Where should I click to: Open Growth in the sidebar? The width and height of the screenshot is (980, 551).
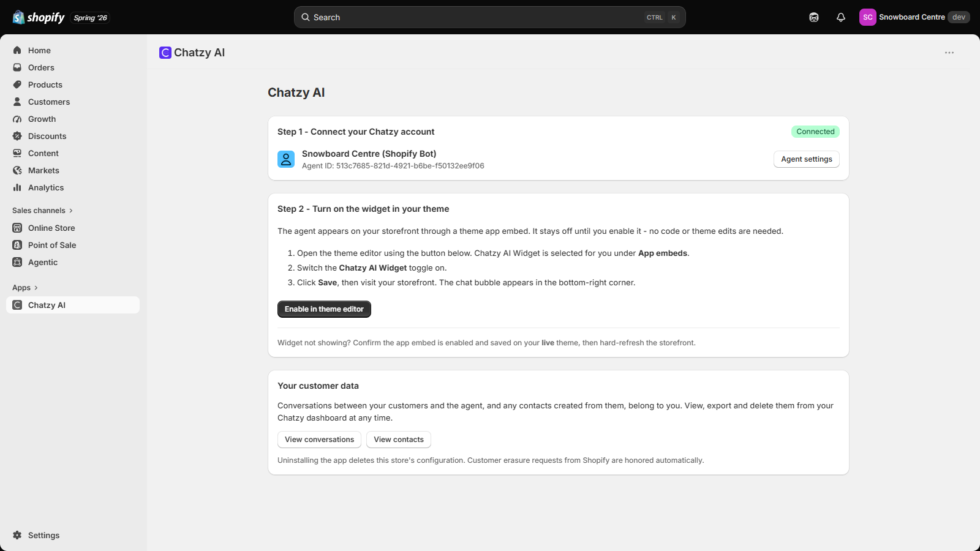point(73,119)
